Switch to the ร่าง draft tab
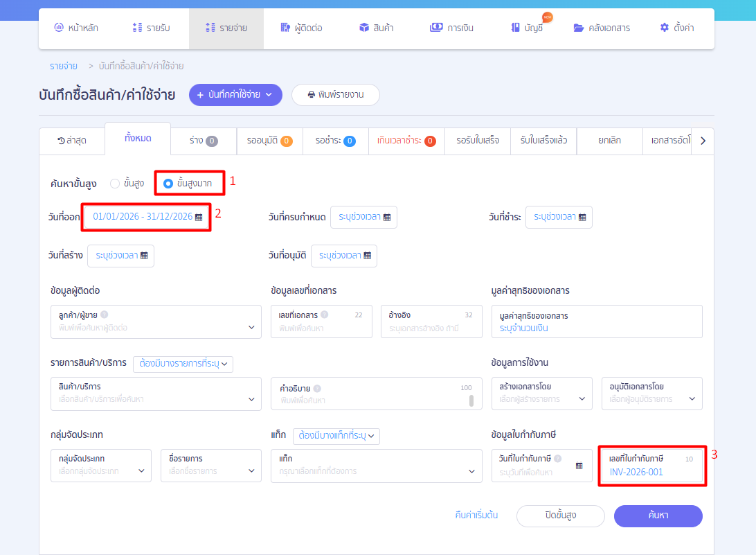This screenshot has width=756, height=555. click(204, 141)
